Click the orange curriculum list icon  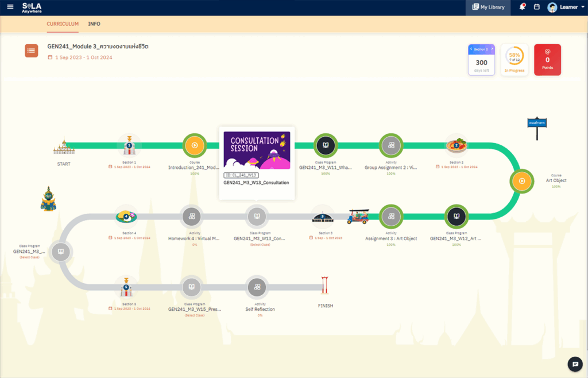click(31, 51)
